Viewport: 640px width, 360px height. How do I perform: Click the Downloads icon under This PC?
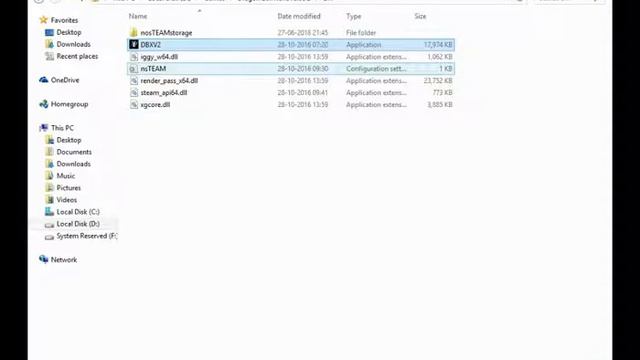pyautogui.click(x=49, y=164)
